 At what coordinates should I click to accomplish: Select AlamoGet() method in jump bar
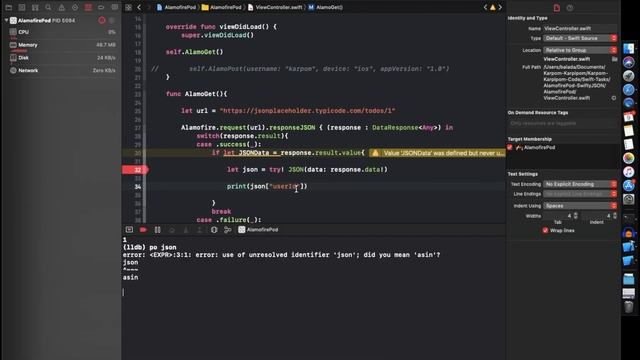(x=325, y=7)
